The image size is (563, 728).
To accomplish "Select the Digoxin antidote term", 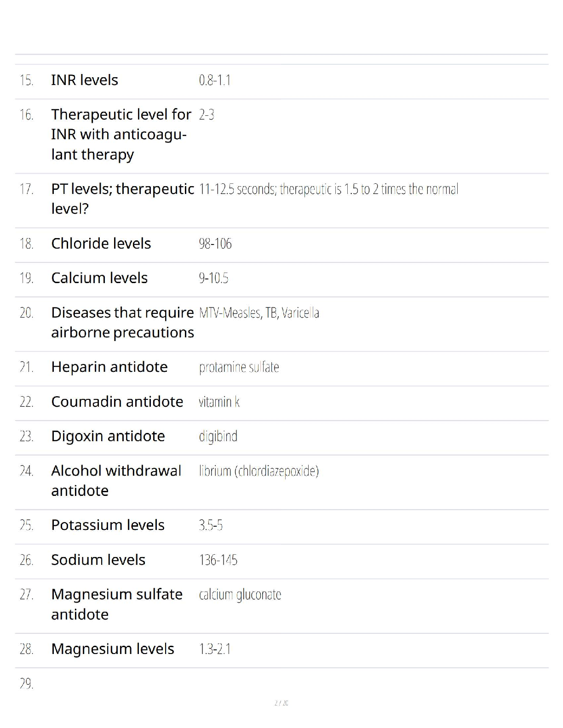I will (108, 436).
